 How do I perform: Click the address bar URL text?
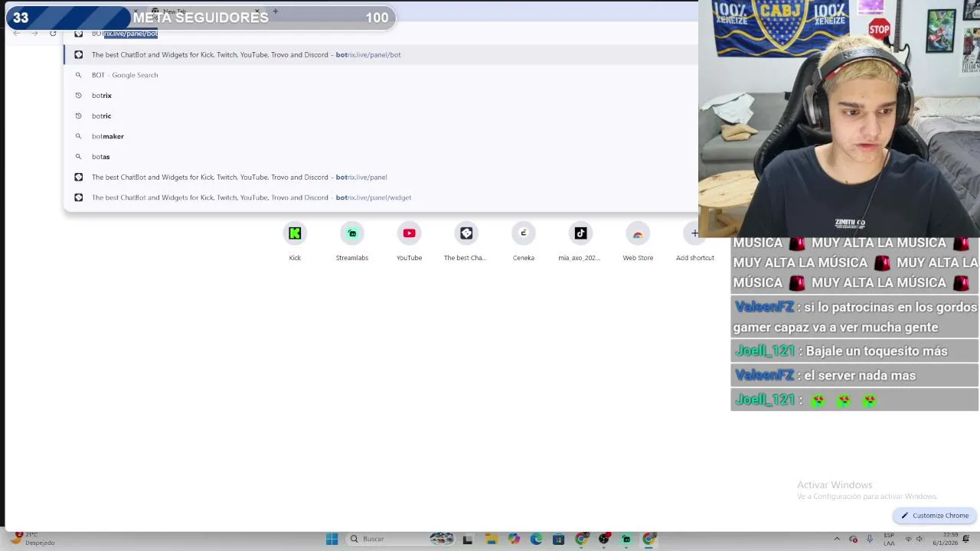click(125, 34)
